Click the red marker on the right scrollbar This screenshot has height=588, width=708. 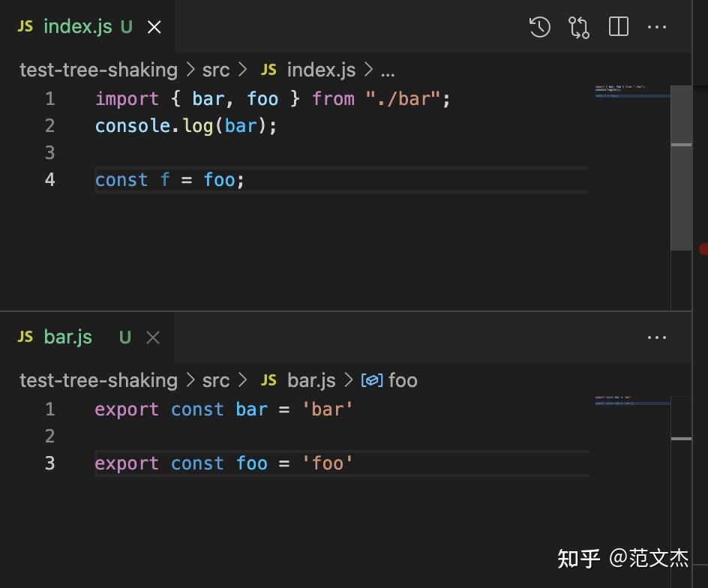coord(703,247)
